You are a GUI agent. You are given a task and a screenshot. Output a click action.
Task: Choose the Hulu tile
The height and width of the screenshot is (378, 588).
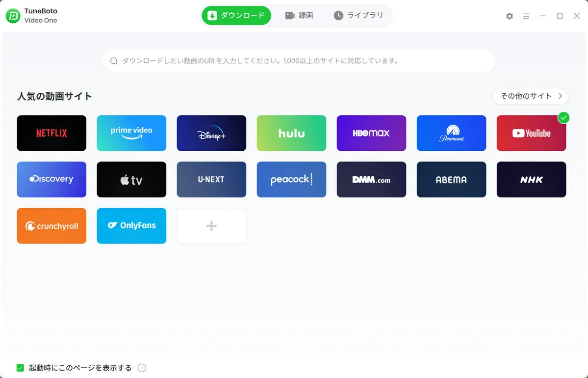pos(291,133)
